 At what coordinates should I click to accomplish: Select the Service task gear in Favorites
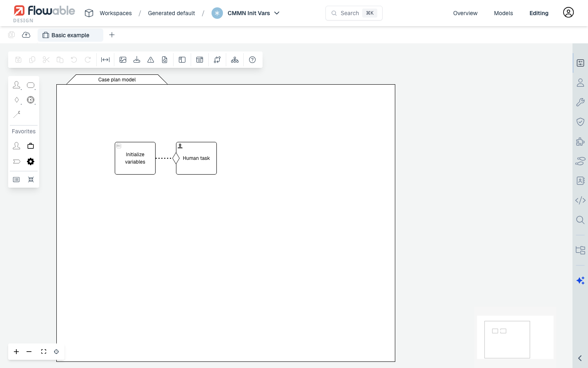pos(31,161)
